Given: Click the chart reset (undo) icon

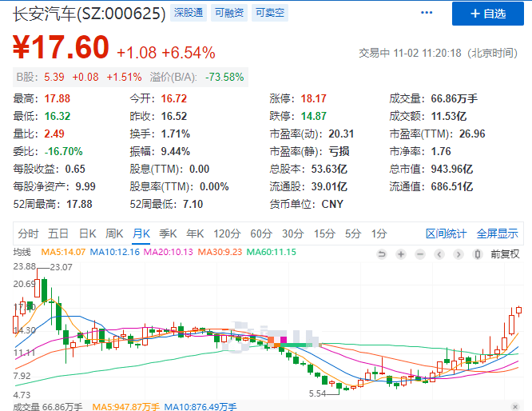Looking at the screenshot, I should (x=382, y=253).
